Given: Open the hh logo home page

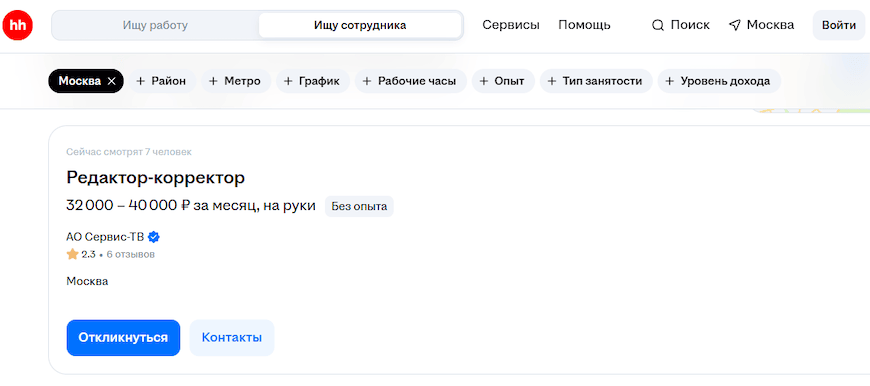Looking at the screenshot, I should pyautogui.click(x=18, y=26).
